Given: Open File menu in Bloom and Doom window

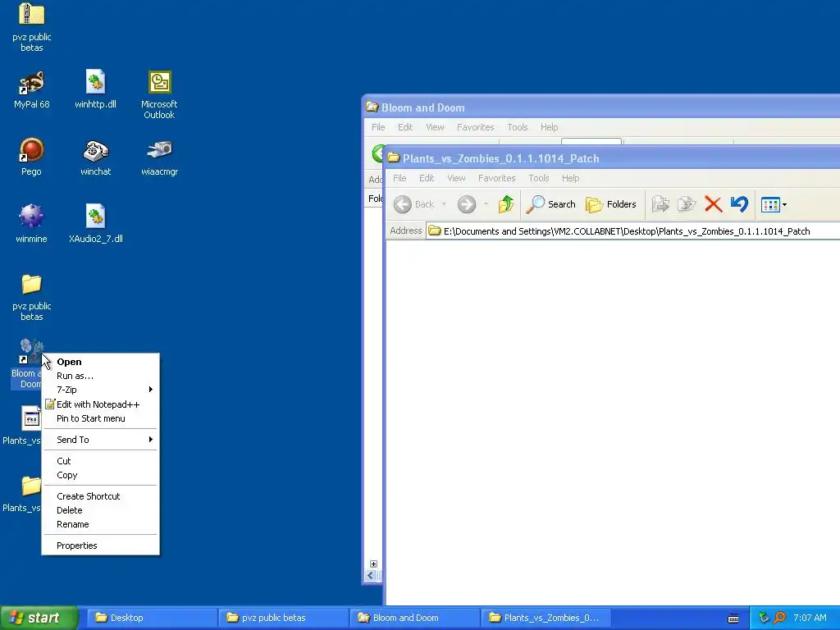Looking at the screenshot, I should [378, 127].
